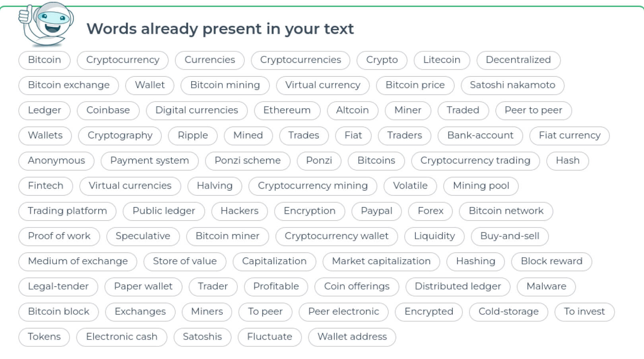Click the Litecoin tag
The image size is (644, 359).
pos(441,60)
